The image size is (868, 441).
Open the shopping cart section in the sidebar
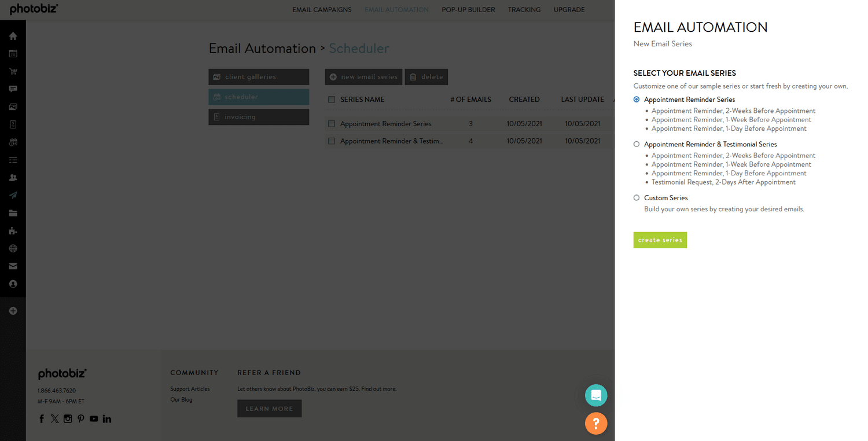coord(13,71)
